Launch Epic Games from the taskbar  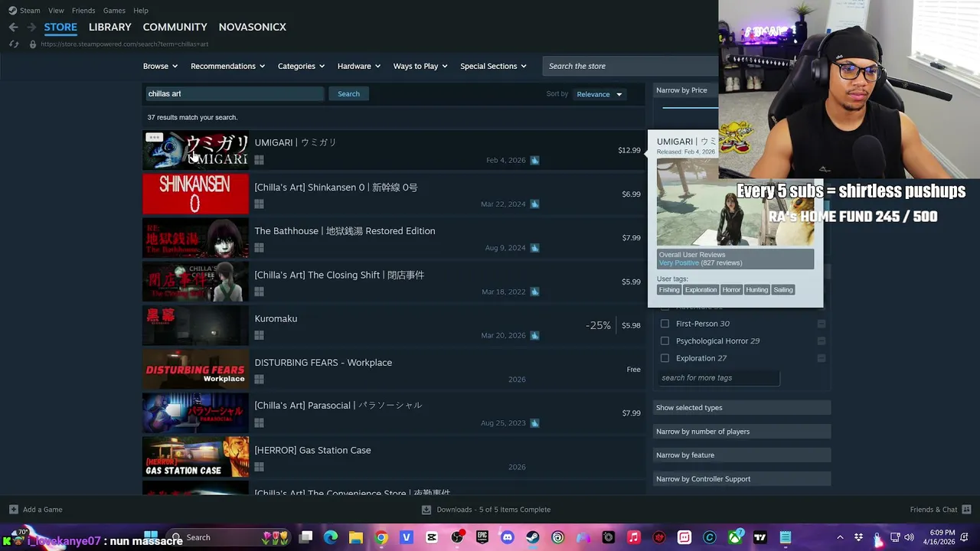tap(482, 537)
